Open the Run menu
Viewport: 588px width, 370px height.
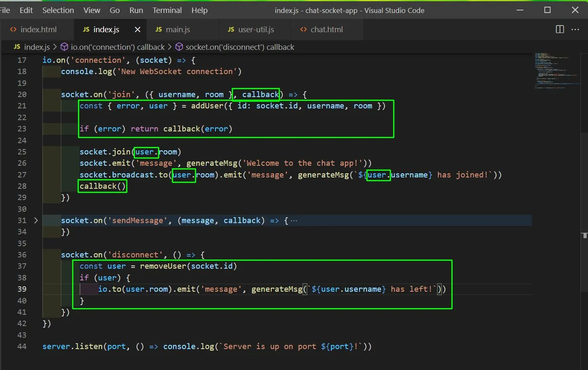(x=136, y=10)
